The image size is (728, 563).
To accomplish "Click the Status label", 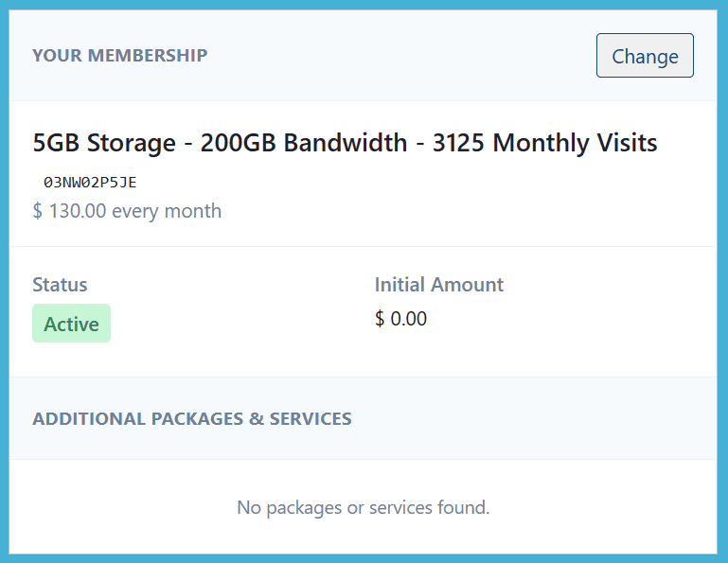I will [60, 285].
